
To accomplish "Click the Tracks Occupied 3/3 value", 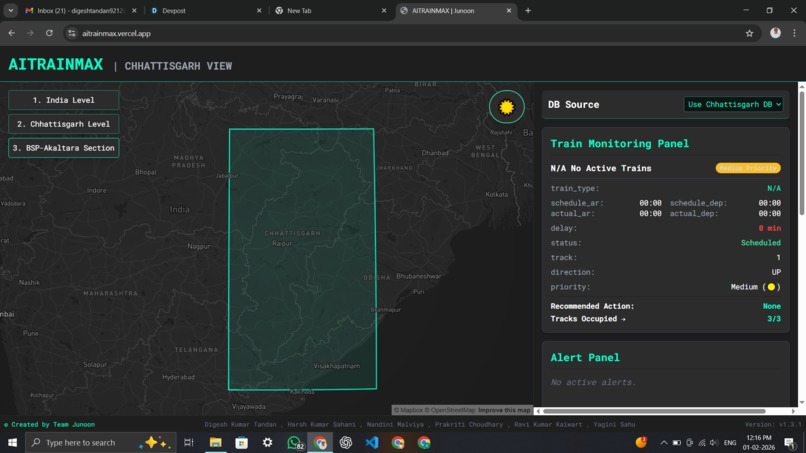I will coord(774,319).
